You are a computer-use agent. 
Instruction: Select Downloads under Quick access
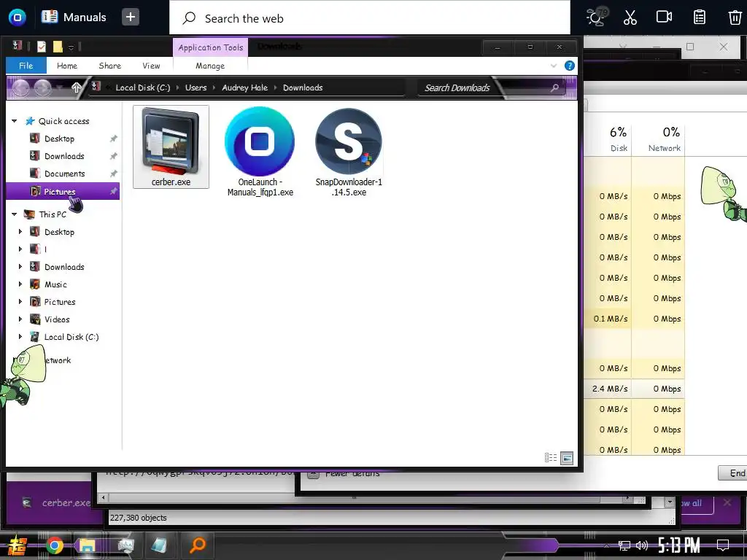[x=64, y=156]
